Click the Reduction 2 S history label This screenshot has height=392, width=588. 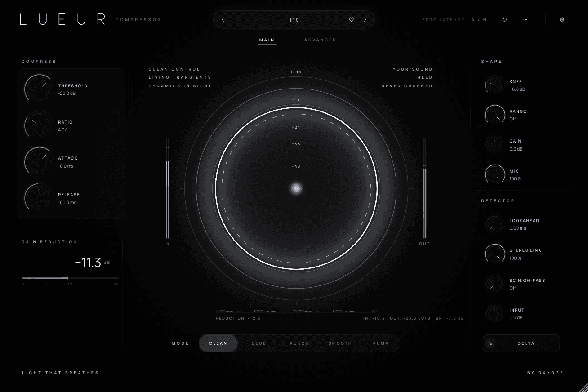[x=238, y=318]
